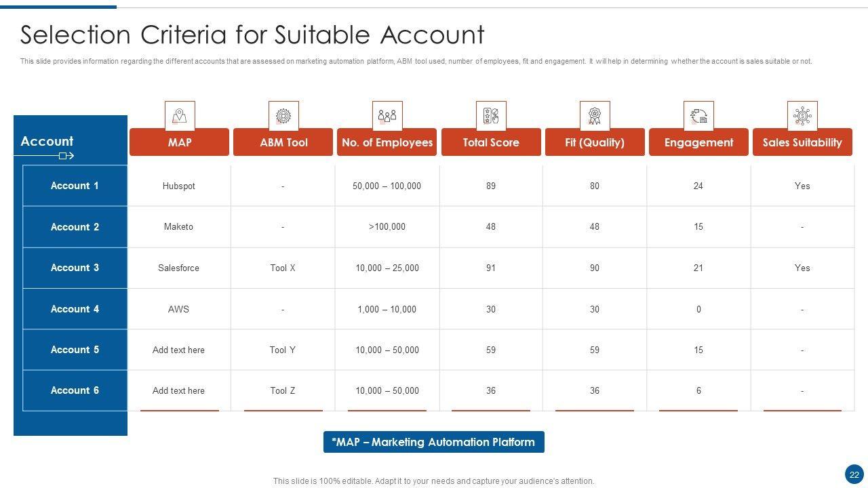Image resolution: width=868 pixels, height=488 pixels.
Task: Select the Account 1 row label
Action: (75, 186)
